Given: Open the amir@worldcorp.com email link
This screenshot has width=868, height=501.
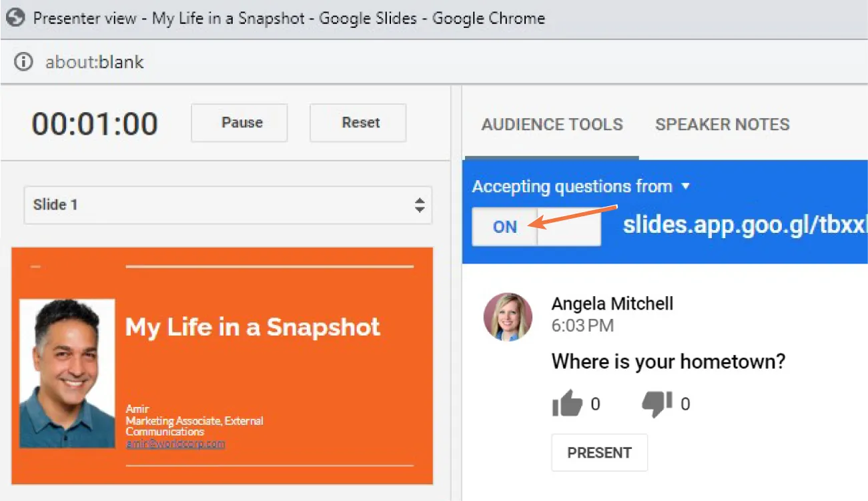Looking at the screenshot, I should [x=175, y=442].
